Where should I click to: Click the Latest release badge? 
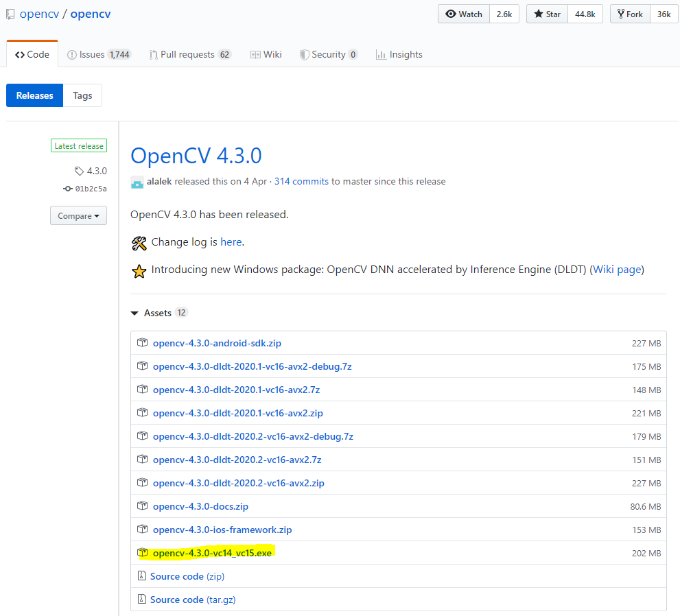pyautogui.click(x=79, y=145)
